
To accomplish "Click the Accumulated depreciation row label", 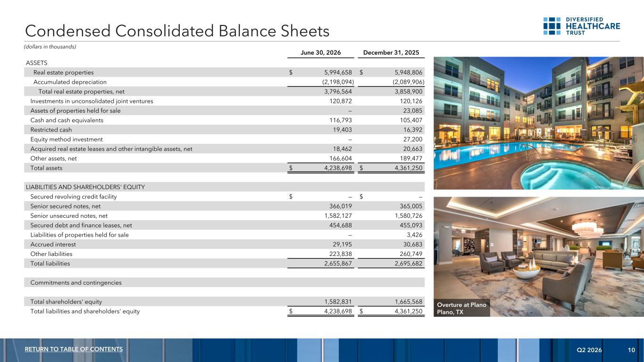I will 70,82.
